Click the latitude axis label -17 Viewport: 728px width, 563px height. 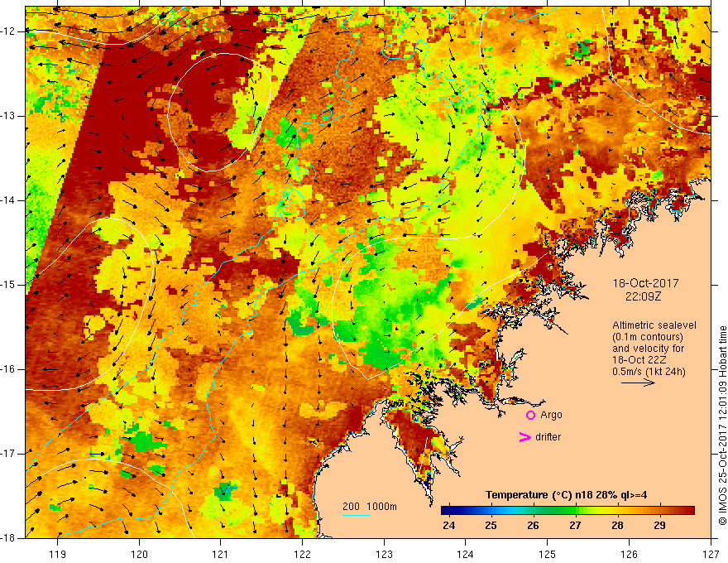point(8,454)
